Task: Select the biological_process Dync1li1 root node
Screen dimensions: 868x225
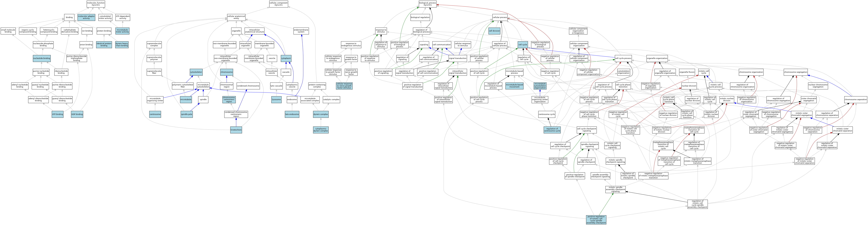Action: pyautogui.click(x=428, y=4)
